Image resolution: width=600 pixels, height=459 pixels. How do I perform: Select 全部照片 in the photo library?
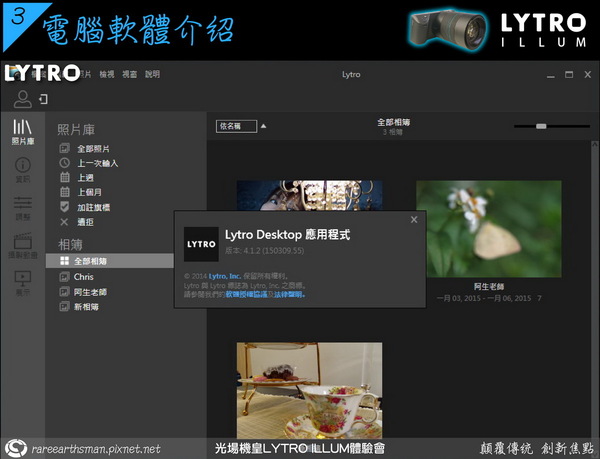coord(90,148)
